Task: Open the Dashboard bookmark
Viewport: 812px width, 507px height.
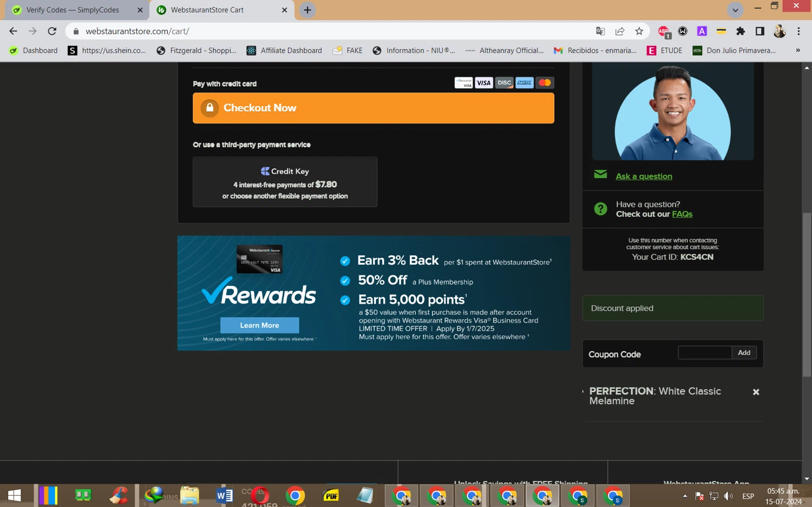Action: (x=34, y=50)
